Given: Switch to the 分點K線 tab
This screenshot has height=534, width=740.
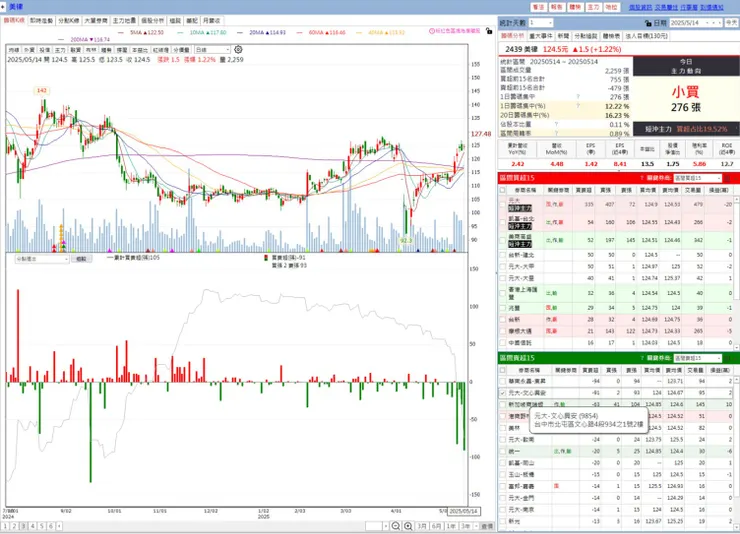Looking at the screenshot, I should tap(69, 21).
